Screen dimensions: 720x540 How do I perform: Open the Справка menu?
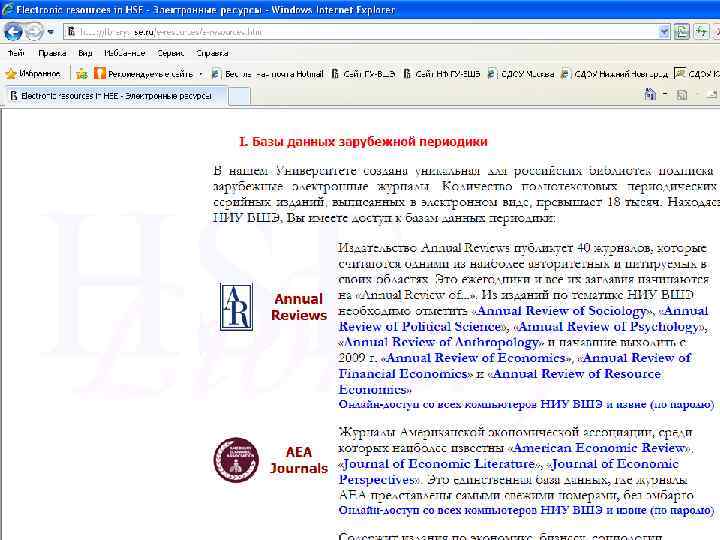pyautogui.click(x=212, y=53)
